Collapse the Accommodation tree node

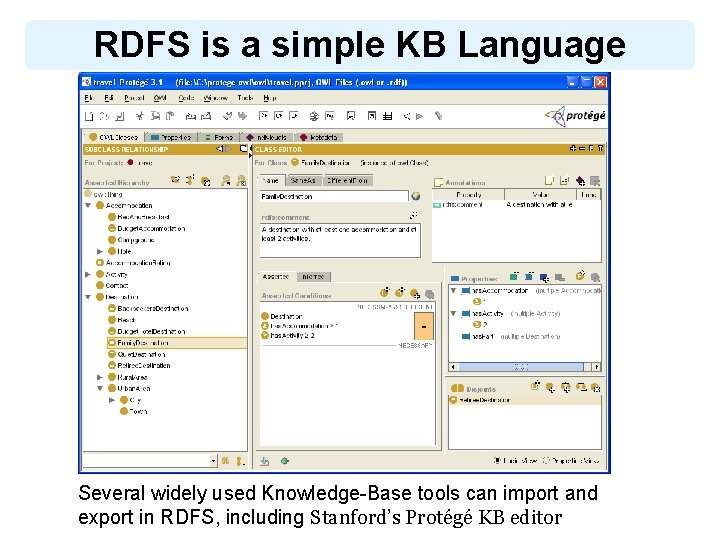pos(88,205)
